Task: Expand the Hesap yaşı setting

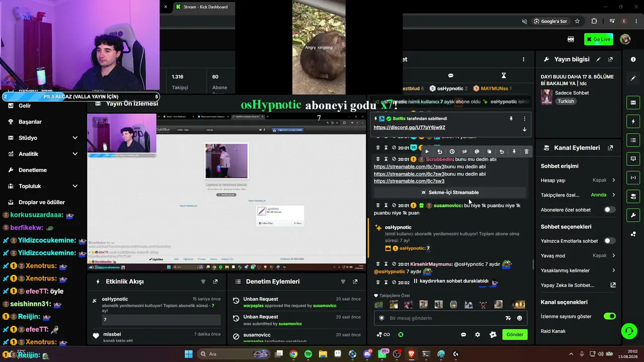Action: tap(578, 180)
